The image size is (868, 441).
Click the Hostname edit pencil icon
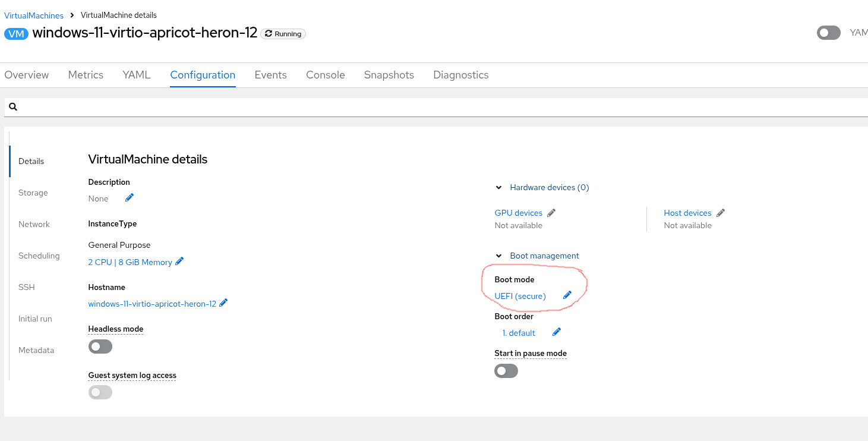tap(223, 303)
